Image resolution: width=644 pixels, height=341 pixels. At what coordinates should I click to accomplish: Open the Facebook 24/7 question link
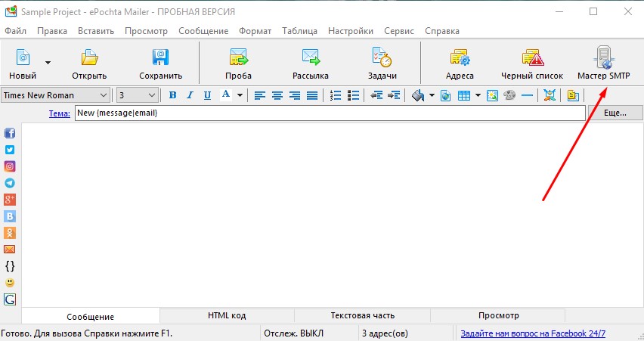click(x=533, y=333)
